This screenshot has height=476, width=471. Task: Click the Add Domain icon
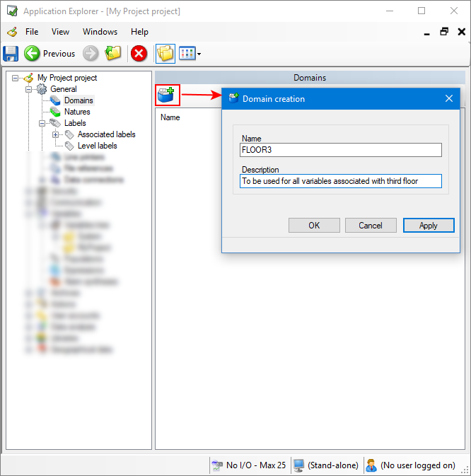pyautogui.click(x=167, y=95)
